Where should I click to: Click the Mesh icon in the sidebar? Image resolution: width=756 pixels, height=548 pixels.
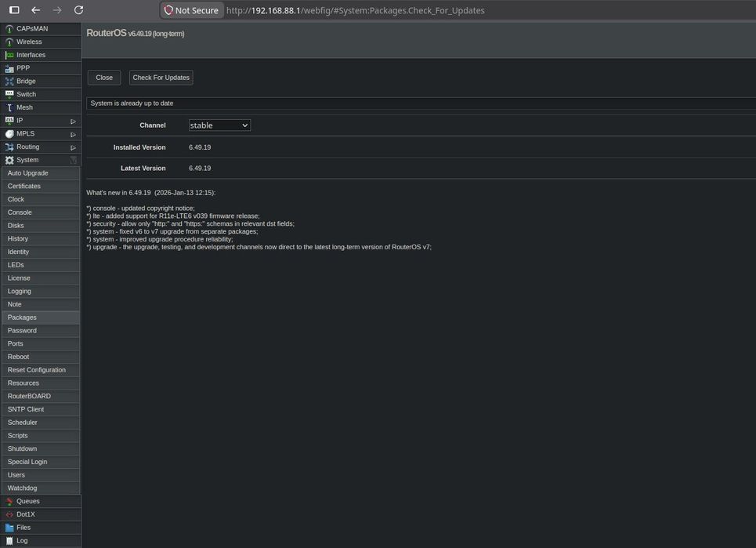[9, 107]
